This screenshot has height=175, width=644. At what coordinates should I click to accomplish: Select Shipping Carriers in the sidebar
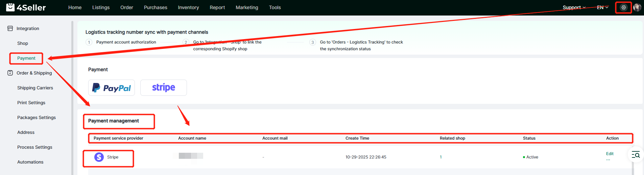(x=35, y=88)
